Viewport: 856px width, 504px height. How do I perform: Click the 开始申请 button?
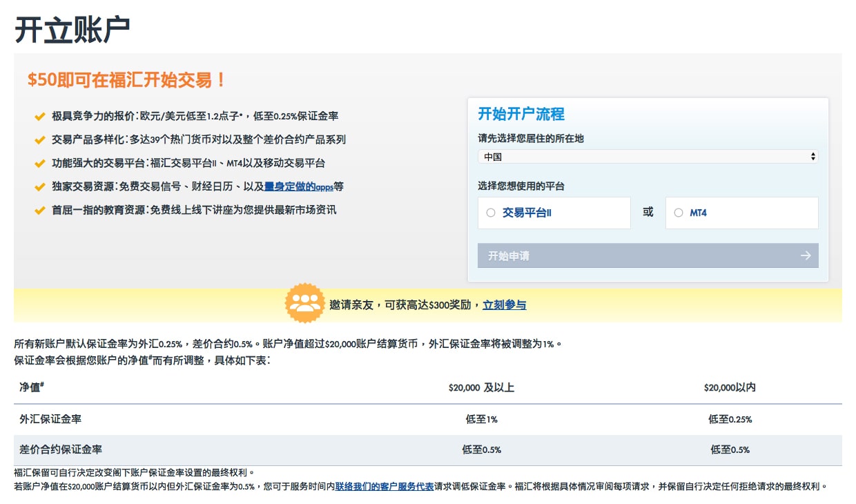point(648,255)
